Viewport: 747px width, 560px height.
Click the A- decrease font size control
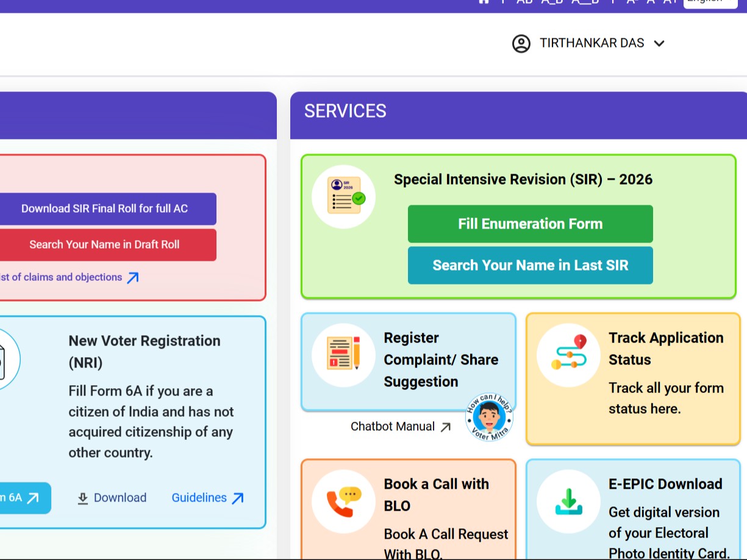point(631,2)
